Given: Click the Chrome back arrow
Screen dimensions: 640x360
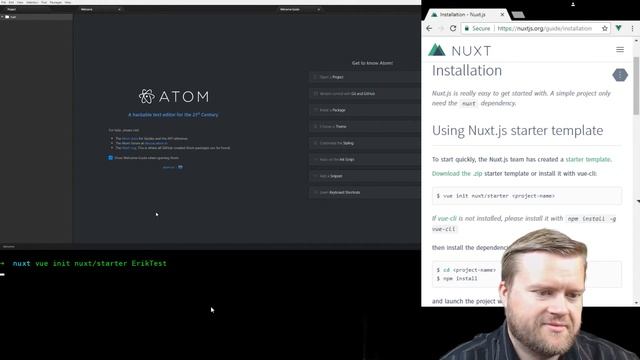Looking at the screenshot, I should [429, 29].
